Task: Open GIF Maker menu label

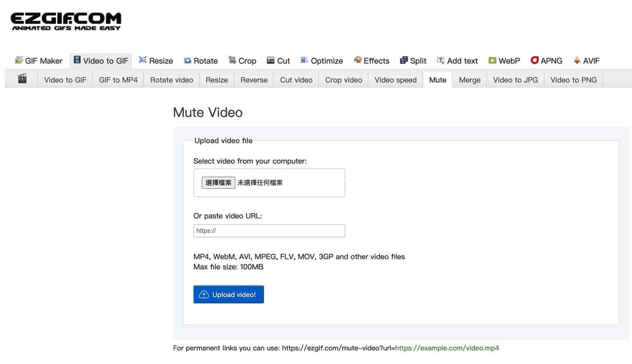Action: 44,61
